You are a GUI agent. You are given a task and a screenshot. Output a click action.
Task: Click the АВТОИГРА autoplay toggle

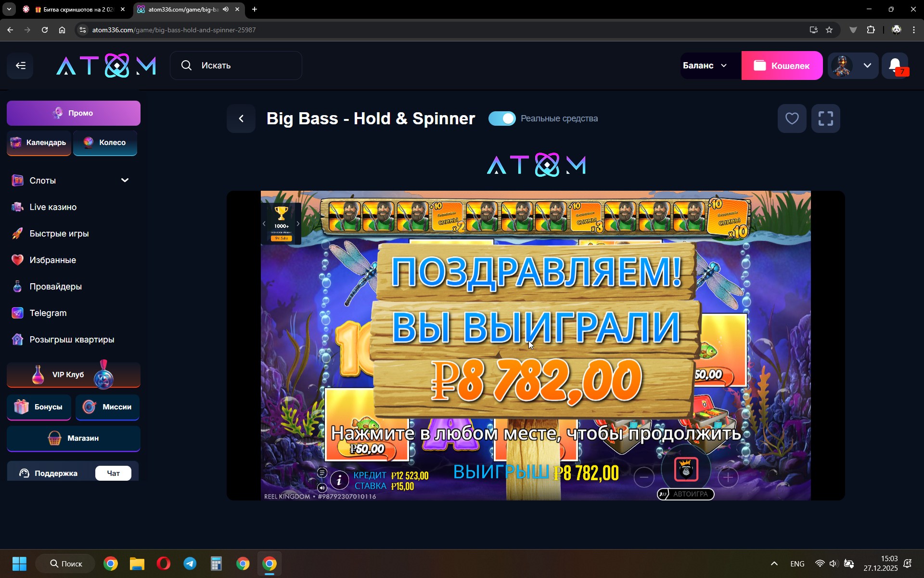coord(685,494)
